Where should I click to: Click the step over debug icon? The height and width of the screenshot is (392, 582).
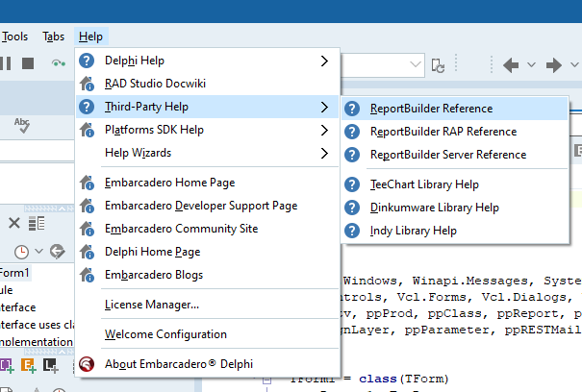[59, 63]
